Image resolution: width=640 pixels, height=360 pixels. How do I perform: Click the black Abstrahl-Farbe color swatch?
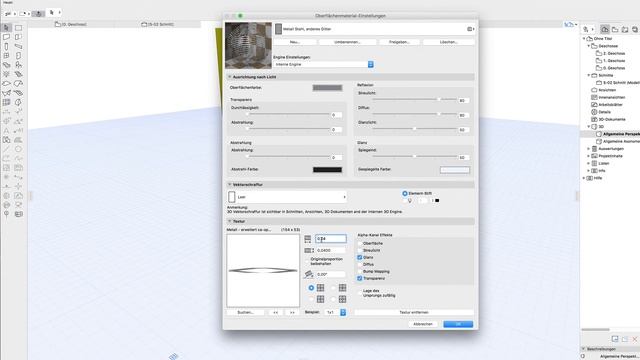pos(327,170)
